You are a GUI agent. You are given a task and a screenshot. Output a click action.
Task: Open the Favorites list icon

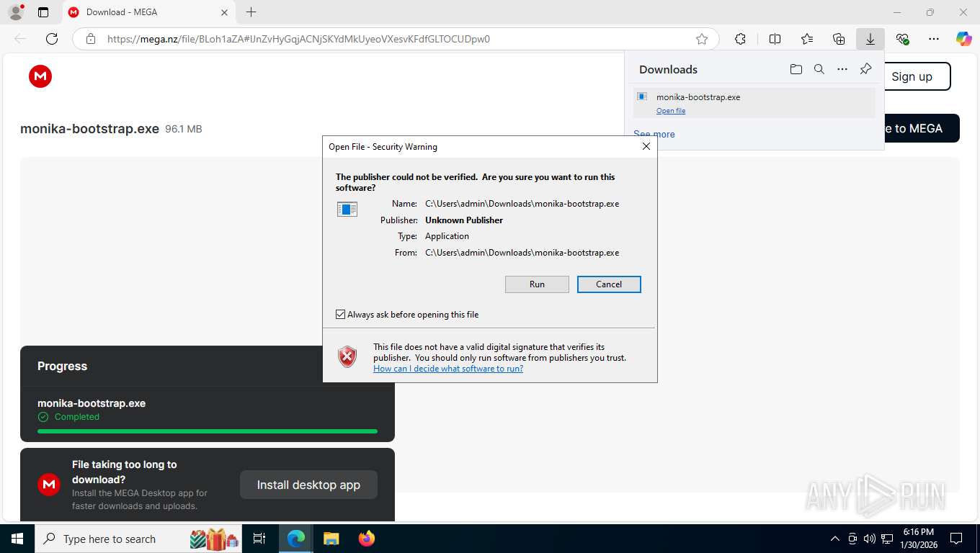point(807,39)
